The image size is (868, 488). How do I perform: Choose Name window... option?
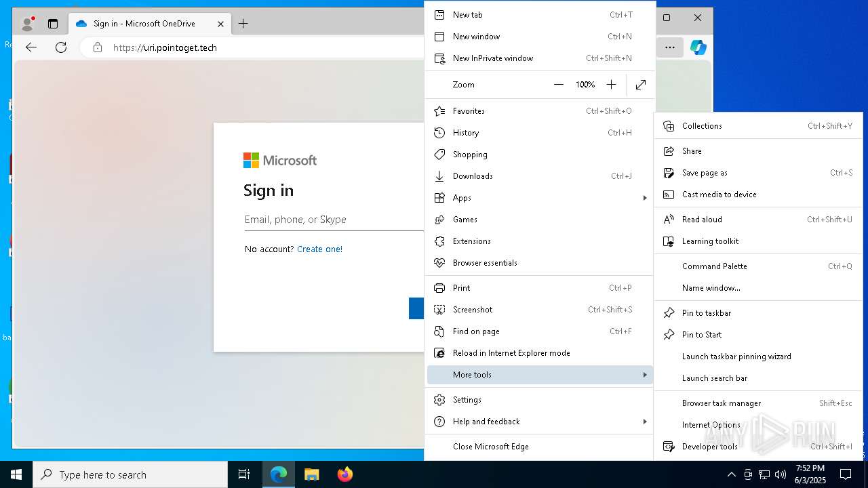(758, 287)
